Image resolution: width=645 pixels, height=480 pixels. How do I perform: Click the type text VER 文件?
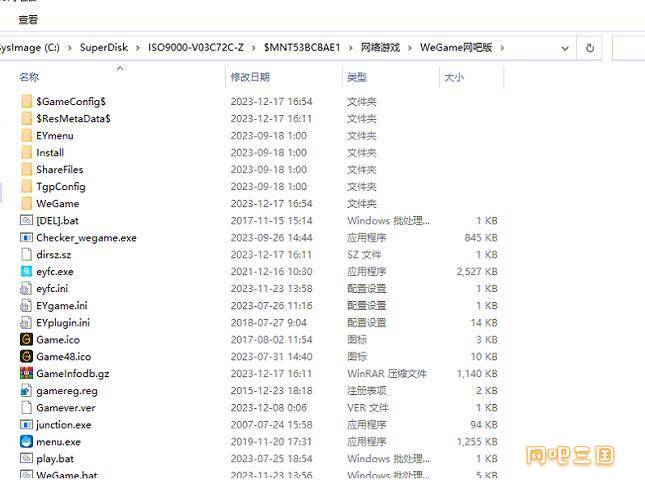[x=368, y=408]
